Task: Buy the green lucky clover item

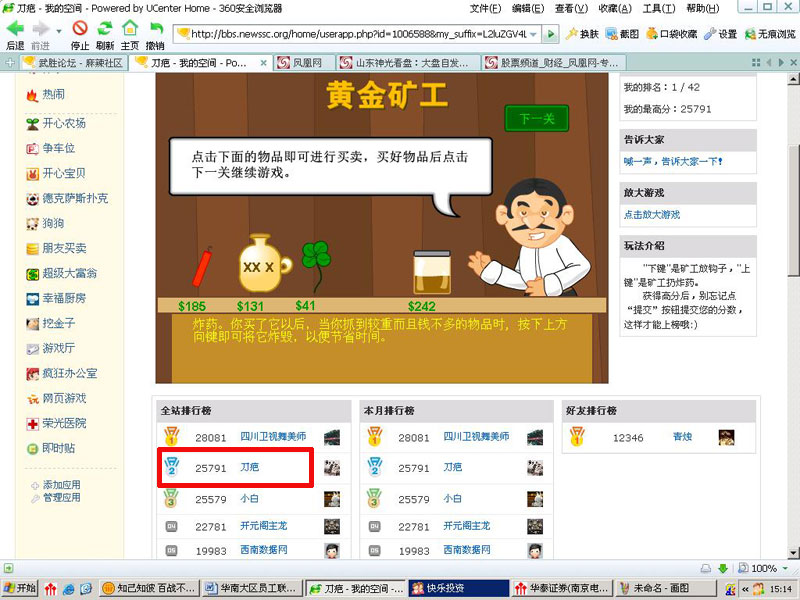Action: click(316, 266)
